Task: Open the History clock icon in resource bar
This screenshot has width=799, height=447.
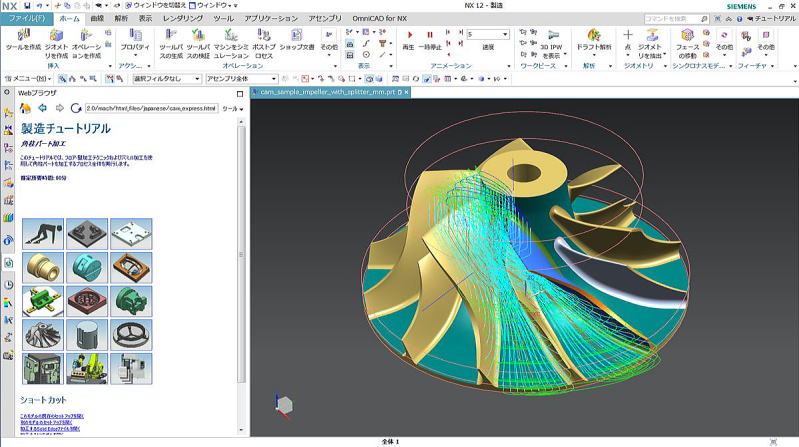Action: pyautogui.click(x=8, y=285)
